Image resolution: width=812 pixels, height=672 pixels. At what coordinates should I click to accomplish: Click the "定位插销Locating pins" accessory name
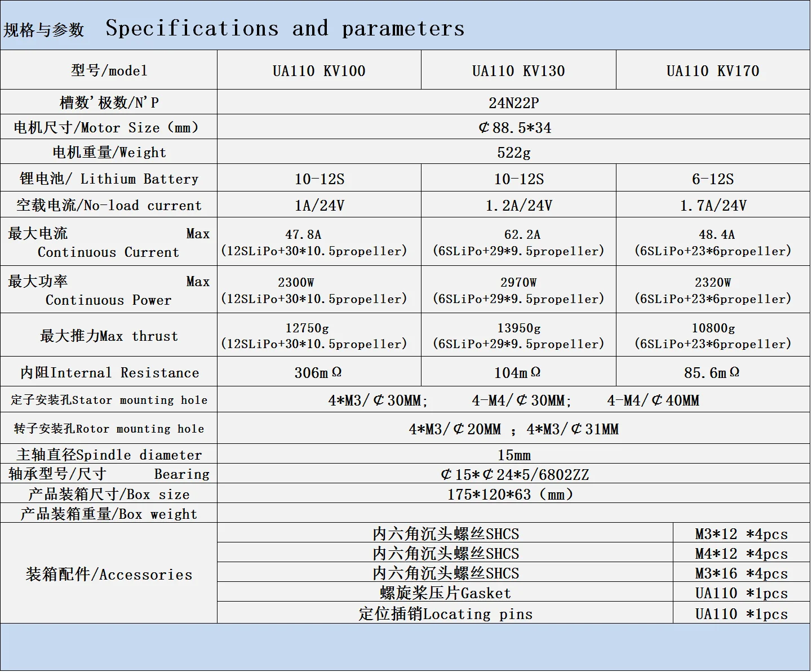coord(445,614)
